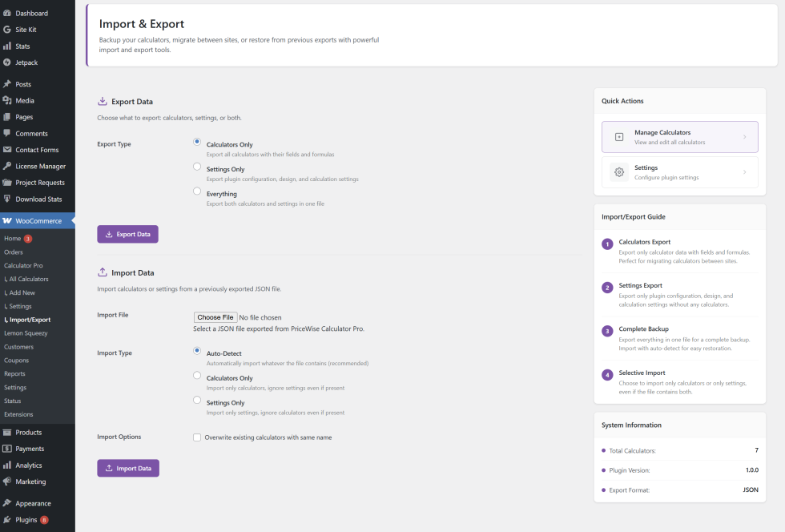Click the Media library icon

click(x=7, y=101)
